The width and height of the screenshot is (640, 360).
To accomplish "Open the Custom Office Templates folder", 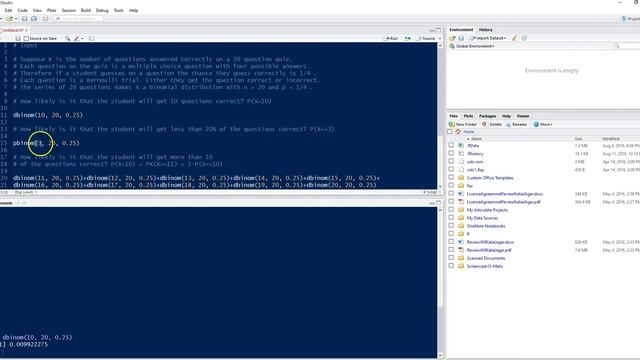I will [x=490, y=178].
